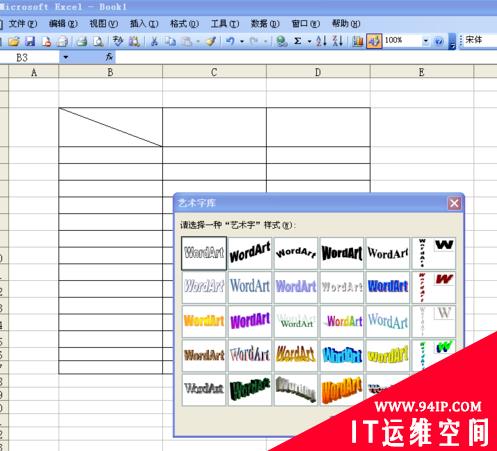
Task: Open the 格式 (Format) menu
Action: pos(184,24)
